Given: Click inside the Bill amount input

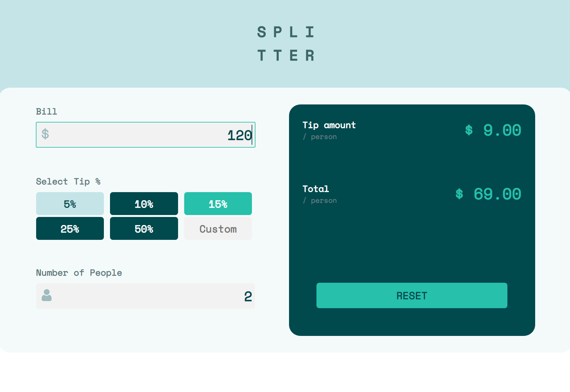Looking at the screenshot, I should pyautogui.click(x=145, y=135).
